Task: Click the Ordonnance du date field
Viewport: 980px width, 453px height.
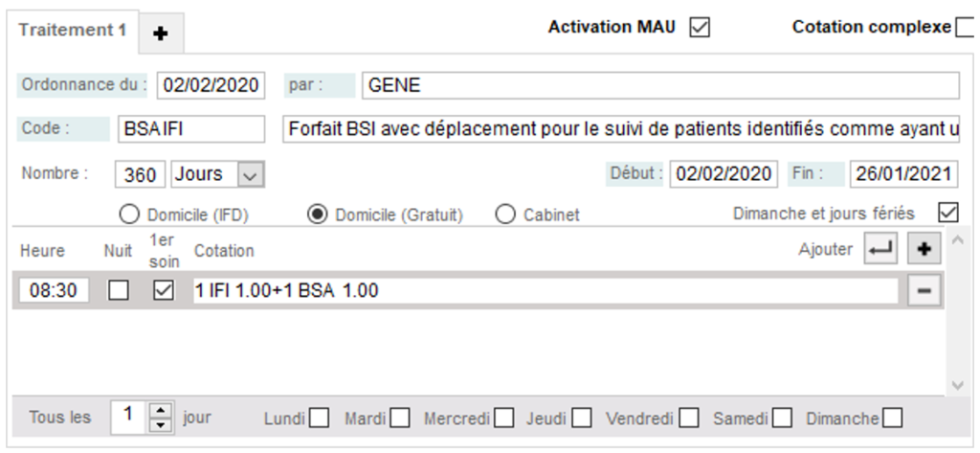Action: click(211, 85)
